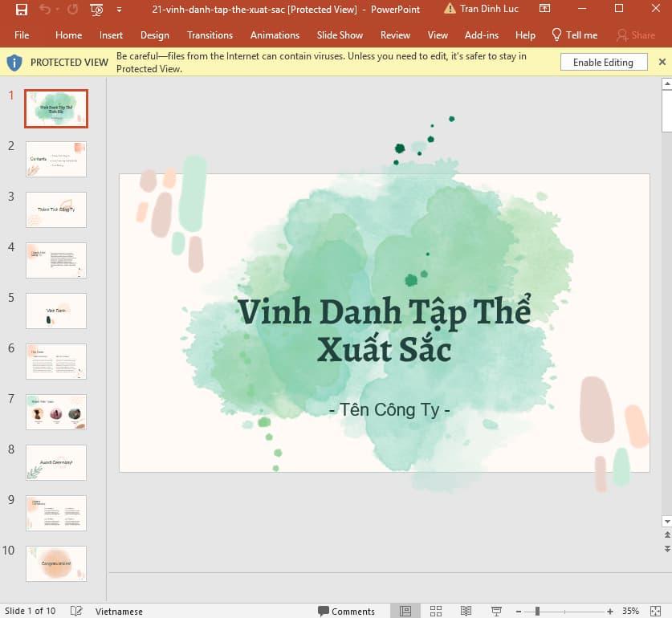Open the Ribbon Display Options dropdown
Screen dimensions: 672x618
click(544, 9)
